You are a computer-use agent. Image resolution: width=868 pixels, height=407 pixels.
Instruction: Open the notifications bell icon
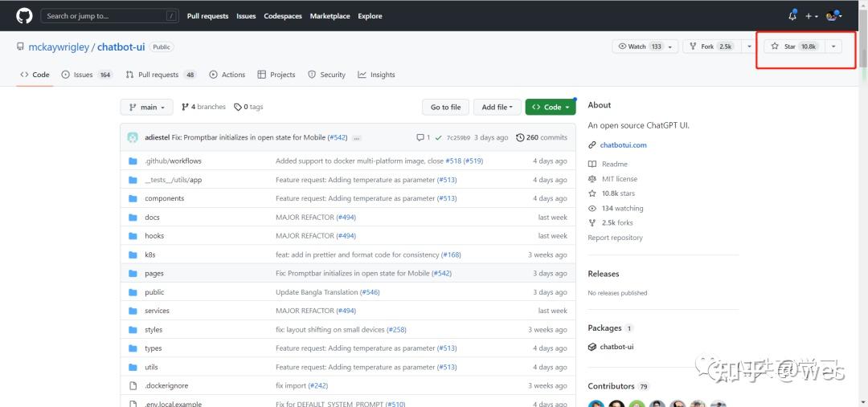pyautogui.click(x=792, y=16)
